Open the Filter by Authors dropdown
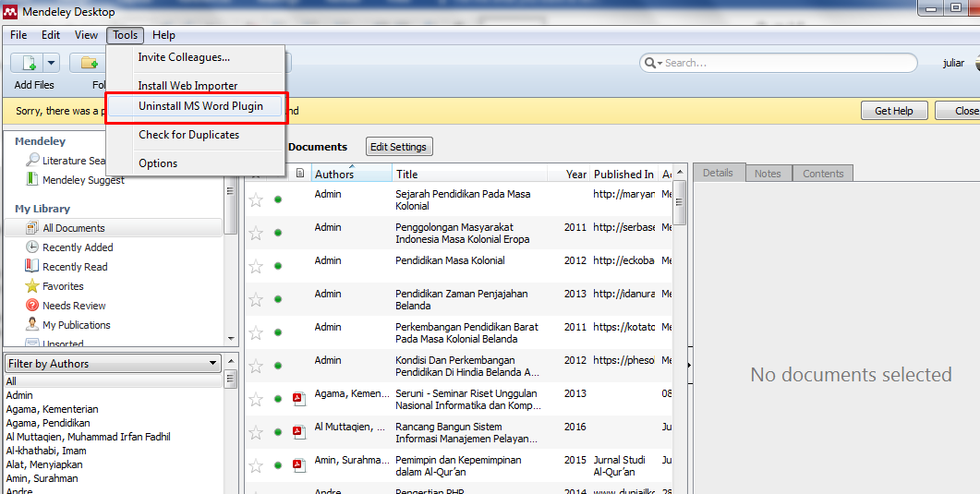The image size is (980, 494). (x=113, y=364)
